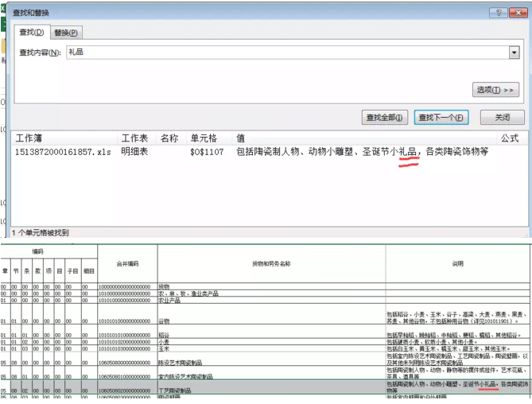532x404 pixels.
Task: Click the 查找全部 button
Action: [385, 118]
